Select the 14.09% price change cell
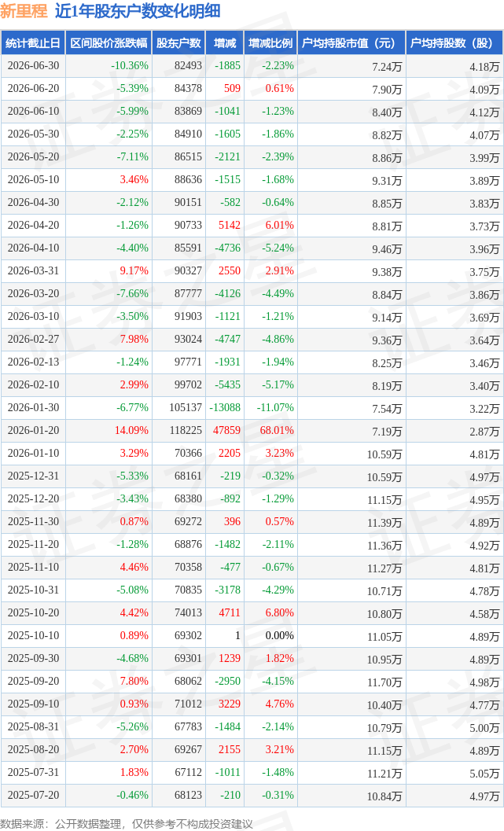The width and height of the screenshot is (504, 831). [x=131, y=430]
